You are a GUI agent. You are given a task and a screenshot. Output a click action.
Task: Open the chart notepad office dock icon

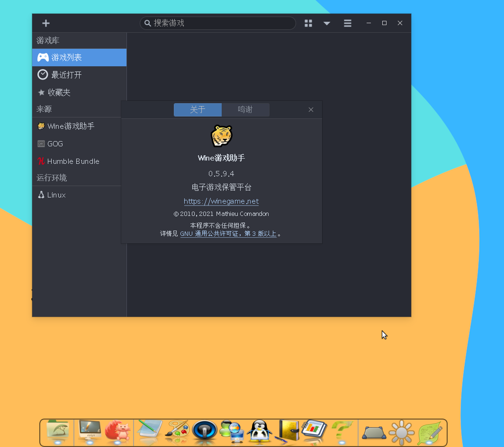coord(315,430)
